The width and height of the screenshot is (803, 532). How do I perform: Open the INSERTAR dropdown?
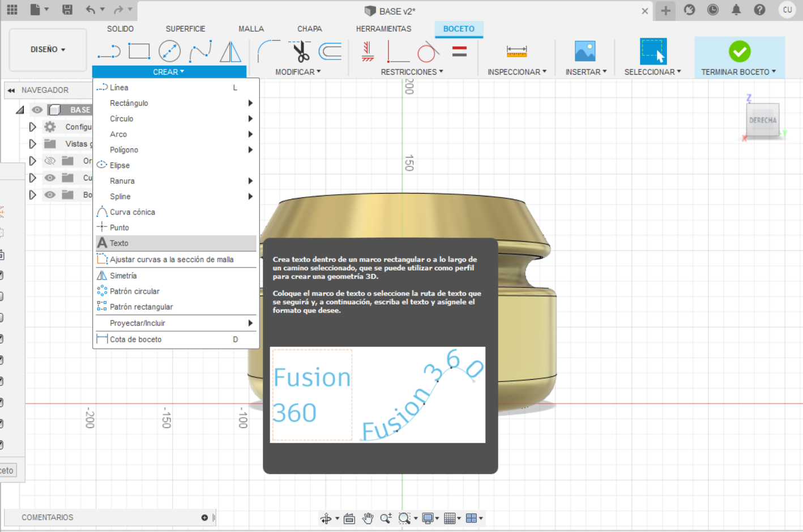coord(586,72)
